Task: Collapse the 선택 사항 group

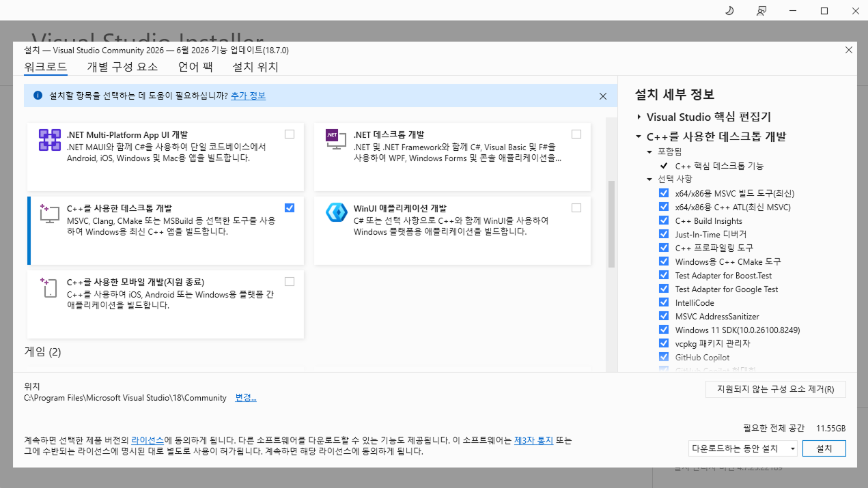Action: click(649, 179)
